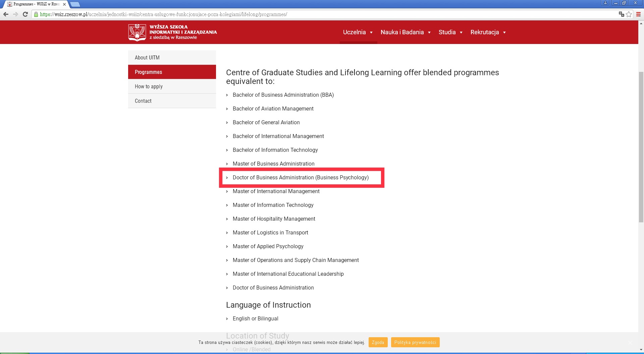Click the URL address bar

coord(302,14)
